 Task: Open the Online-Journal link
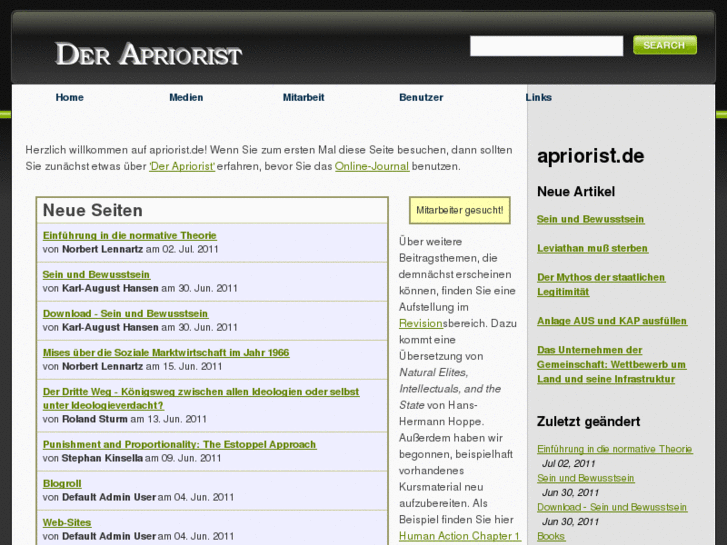pyautogui.click(x=372, y=166)
